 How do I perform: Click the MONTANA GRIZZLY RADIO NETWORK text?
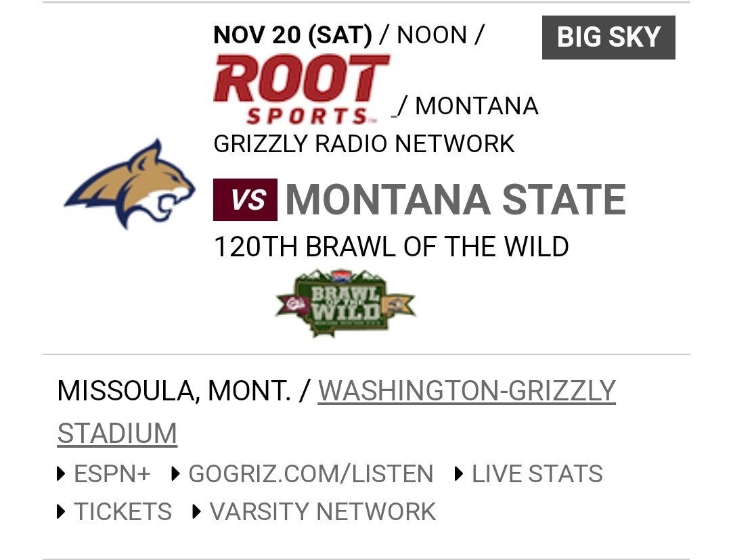tap(364, 143)
